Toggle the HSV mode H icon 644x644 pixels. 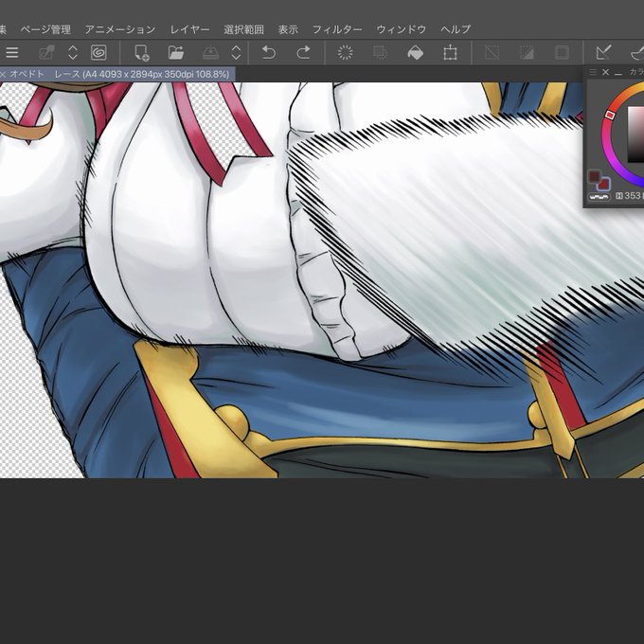pos(619,196)
